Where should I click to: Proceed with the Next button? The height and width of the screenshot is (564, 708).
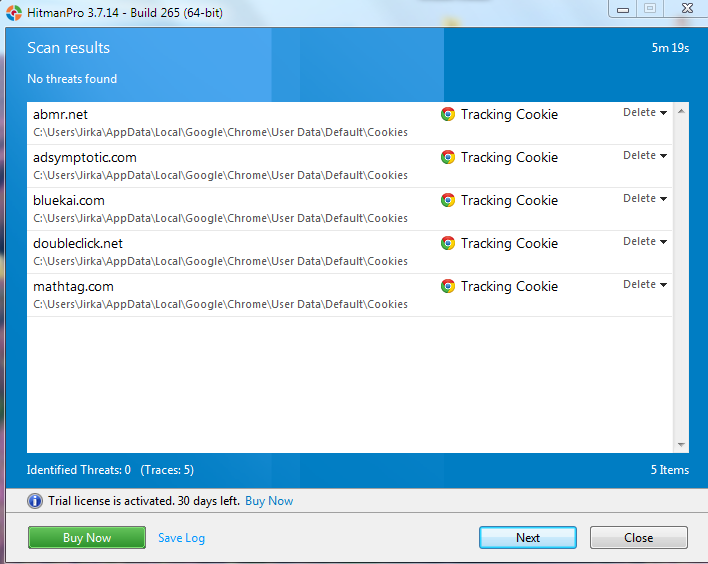point(527,537)
